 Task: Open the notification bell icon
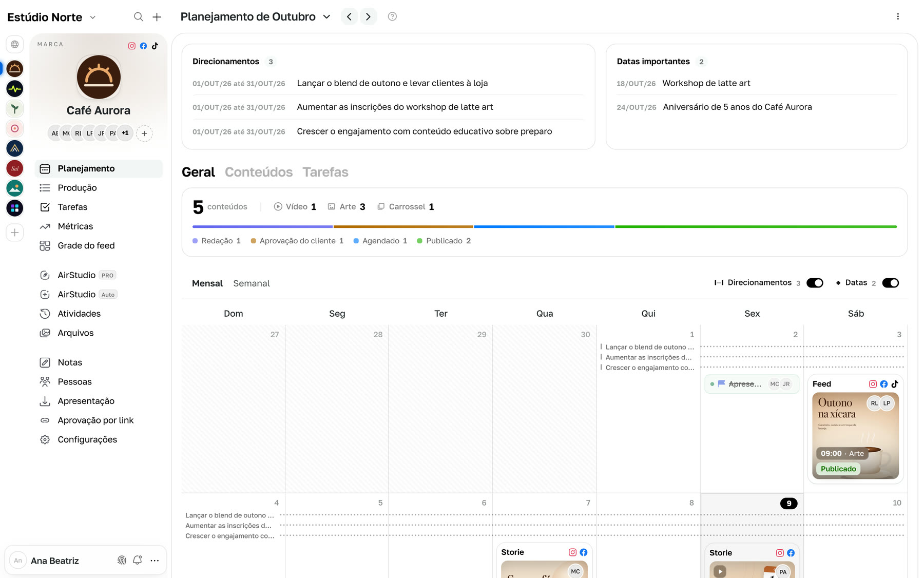click(137, 560)
